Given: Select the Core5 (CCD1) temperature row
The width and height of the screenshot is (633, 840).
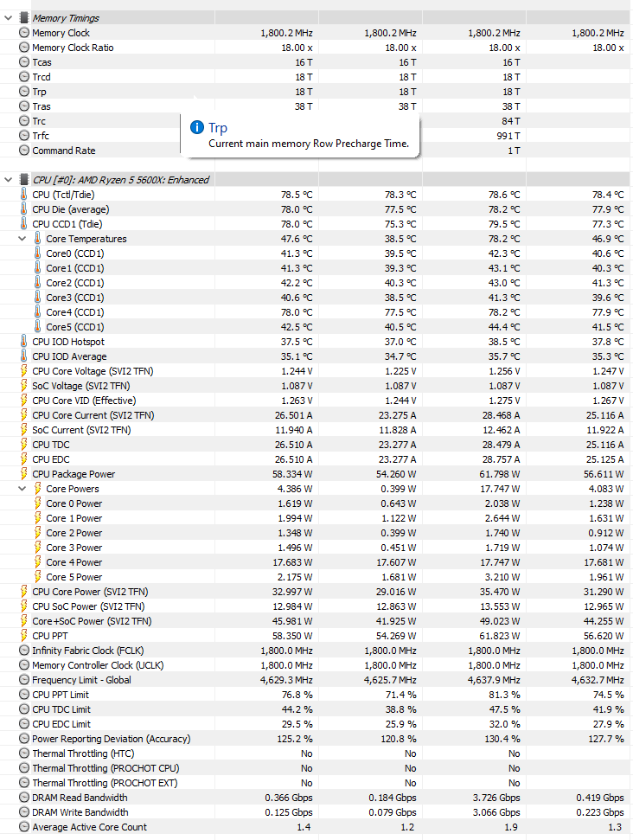Looking at the screenshot, I should 316,327.
